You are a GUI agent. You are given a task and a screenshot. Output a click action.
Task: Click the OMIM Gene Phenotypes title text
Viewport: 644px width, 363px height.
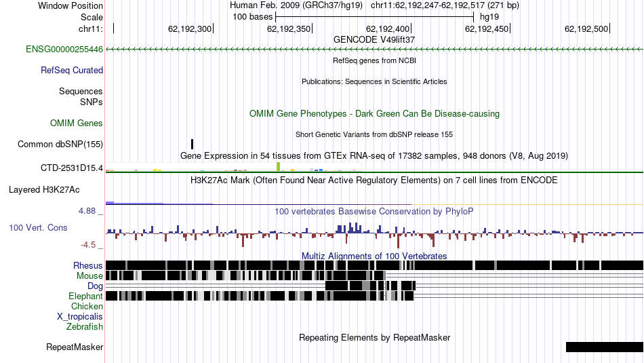click(x=375, y=114)
